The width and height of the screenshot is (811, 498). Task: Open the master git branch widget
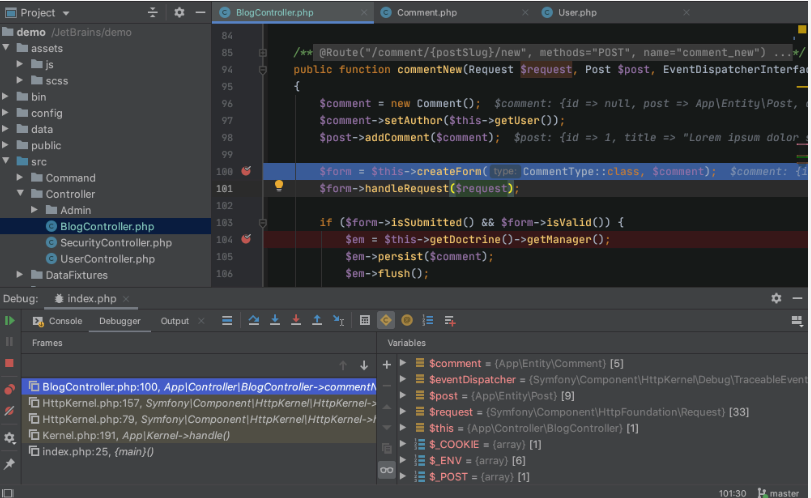point(778,493)
